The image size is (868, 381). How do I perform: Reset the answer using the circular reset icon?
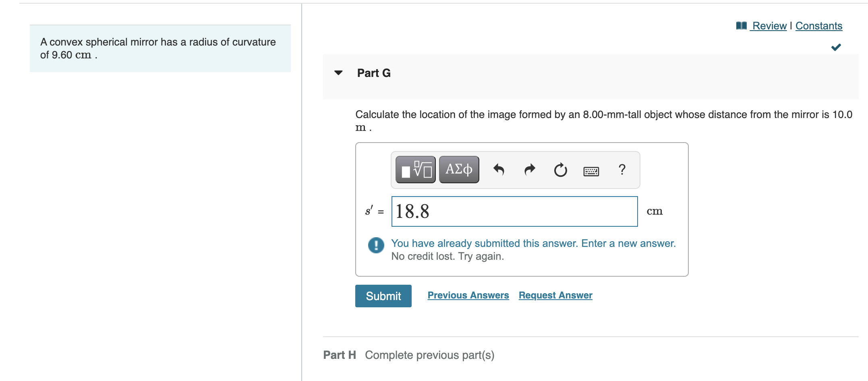coord(560,170)
